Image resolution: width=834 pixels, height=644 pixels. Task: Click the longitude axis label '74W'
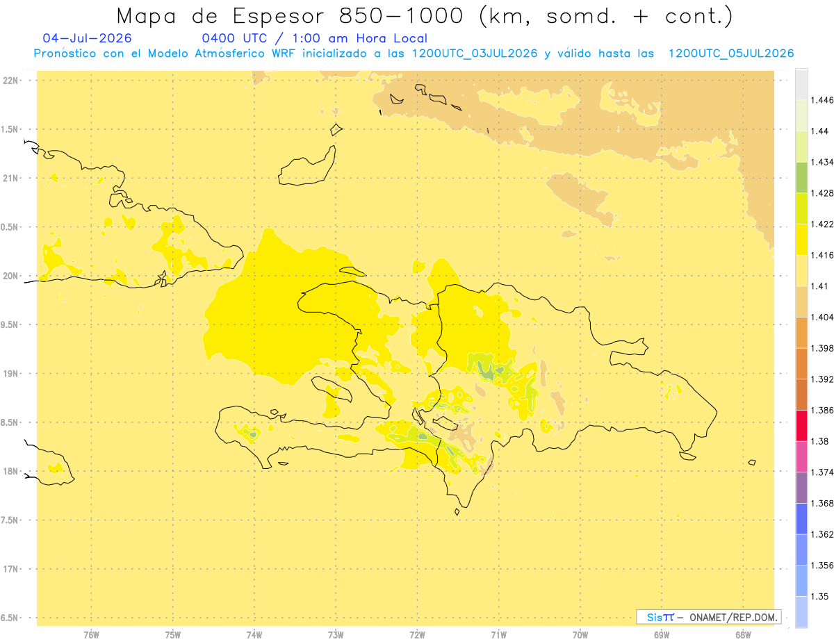[x=254, y=635]
